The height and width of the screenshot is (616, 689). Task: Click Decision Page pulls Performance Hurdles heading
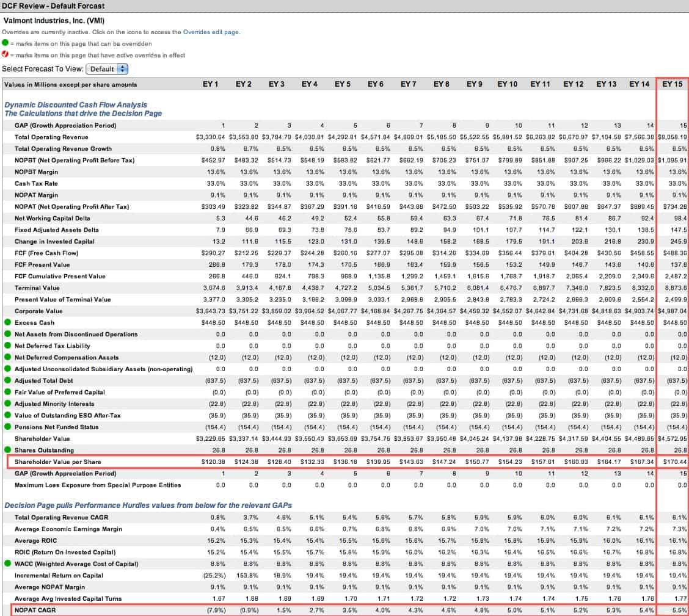click(148, 505)
